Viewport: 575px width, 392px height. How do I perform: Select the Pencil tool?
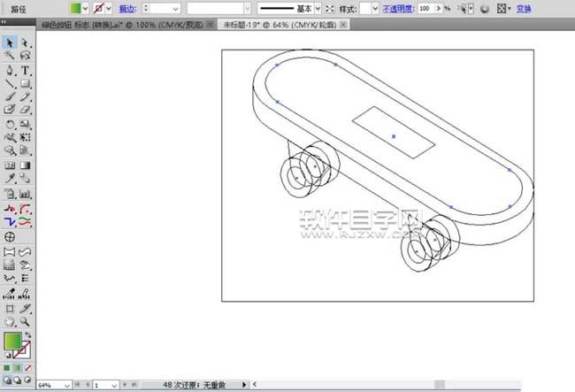click(25, 96)
